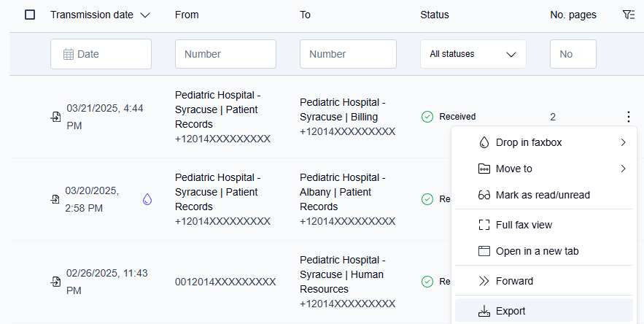The height and width of the screenshot is (324, 644).
Task: Click the To Number filter input
Action: [x=348, y=54]
